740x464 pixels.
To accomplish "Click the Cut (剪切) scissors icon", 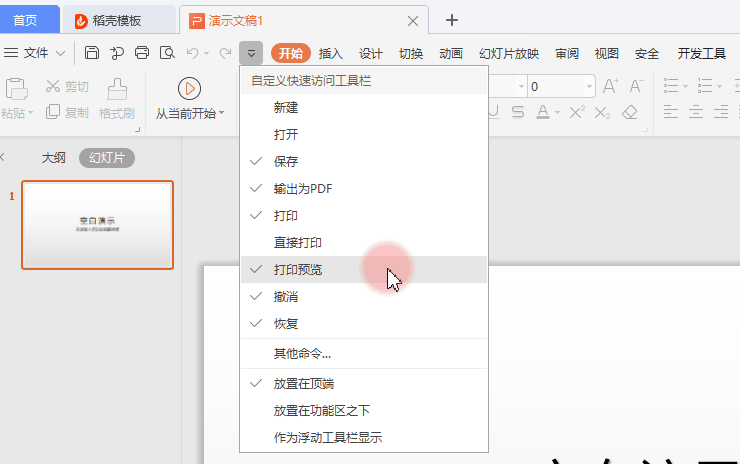I will 52,86.
